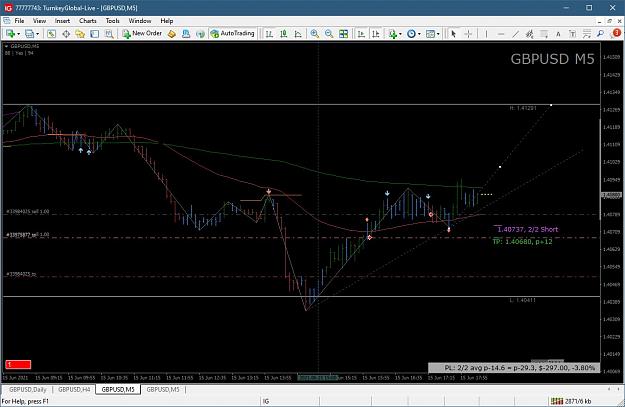Select the Vertical Line drawing tool
Viewport: 625px width, 407px height.
pos(486,34)
